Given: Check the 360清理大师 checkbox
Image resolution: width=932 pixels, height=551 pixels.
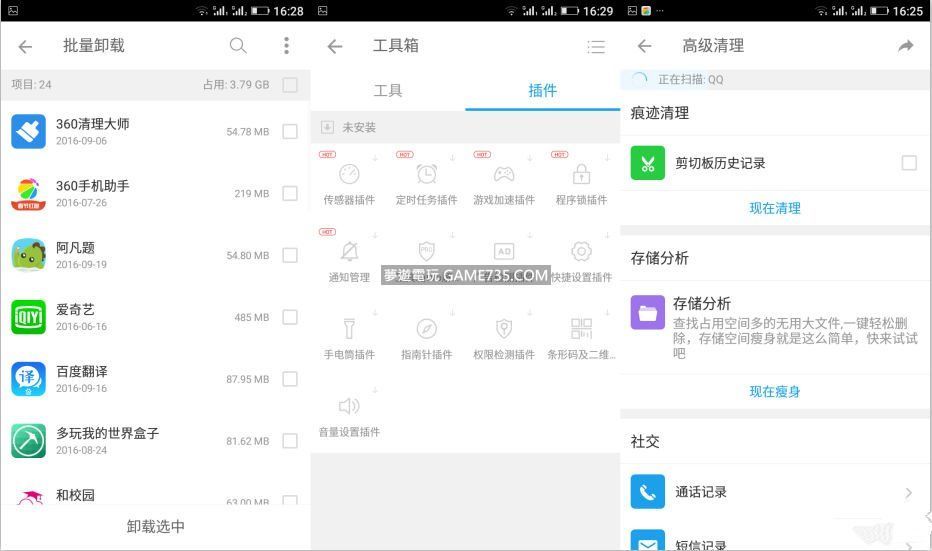Looking at the screenshot, I should (290, 131).
